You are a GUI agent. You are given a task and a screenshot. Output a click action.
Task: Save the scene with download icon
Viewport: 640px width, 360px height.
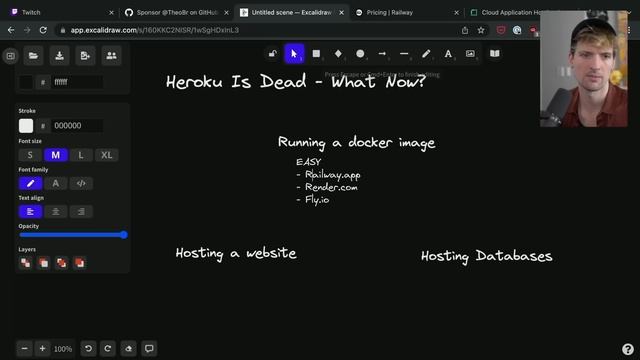click(x=60, y=56)
